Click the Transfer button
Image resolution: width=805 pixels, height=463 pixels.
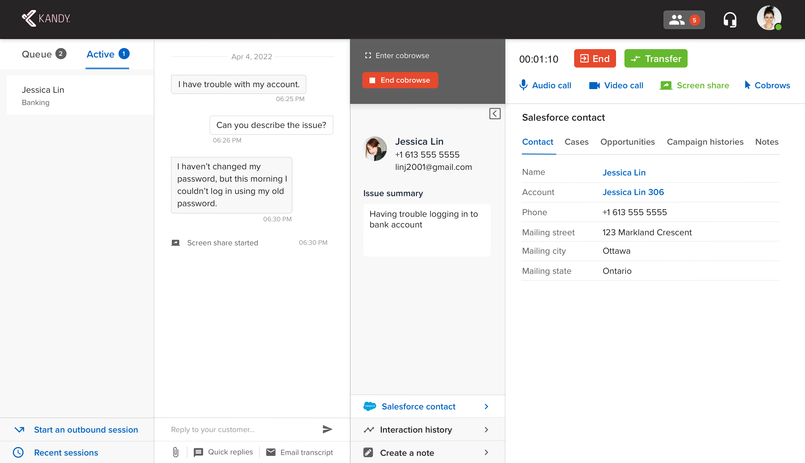656,59
